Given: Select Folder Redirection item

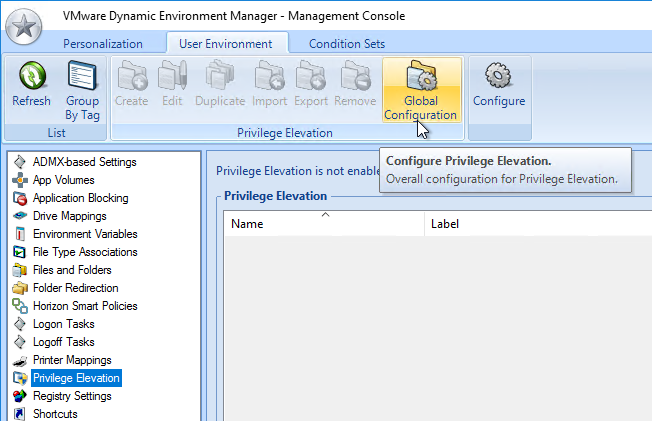Looking at the screenshot, I should pos(76,288).
